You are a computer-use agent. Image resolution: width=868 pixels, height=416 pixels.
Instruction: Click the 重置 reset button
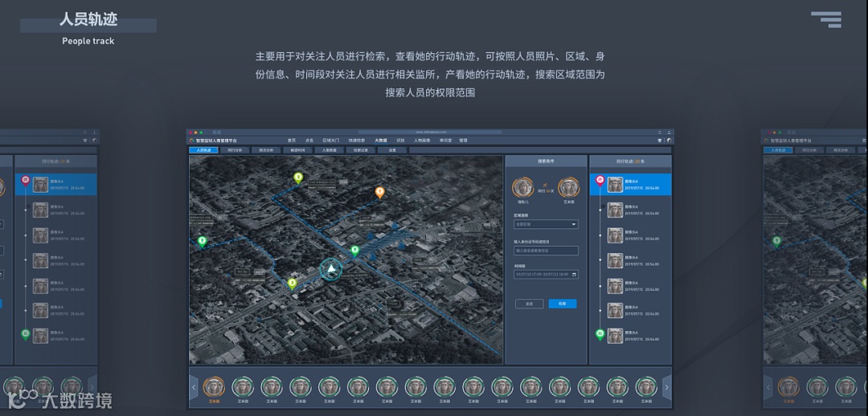pyautogui.click(x=529, y=304)
